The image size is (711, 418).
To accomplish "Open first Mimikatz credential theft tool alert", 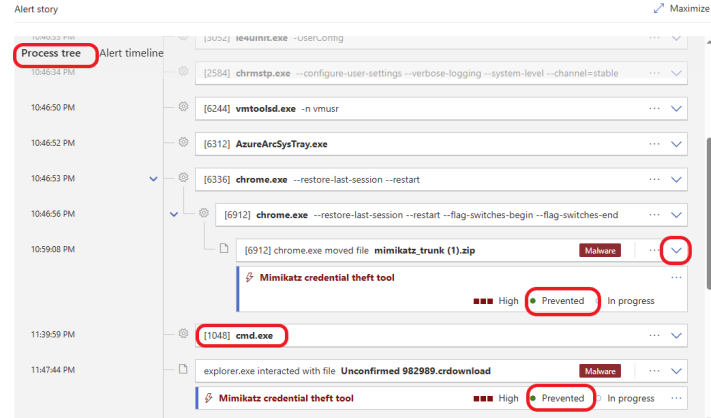I will click(x=327, y=277).
